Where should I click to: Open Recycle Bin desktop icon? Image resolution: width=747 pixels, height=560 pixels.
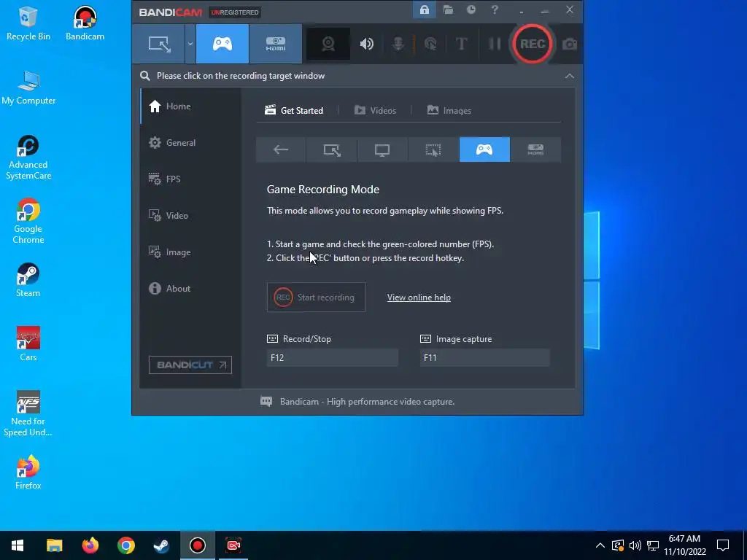[28, 24]
